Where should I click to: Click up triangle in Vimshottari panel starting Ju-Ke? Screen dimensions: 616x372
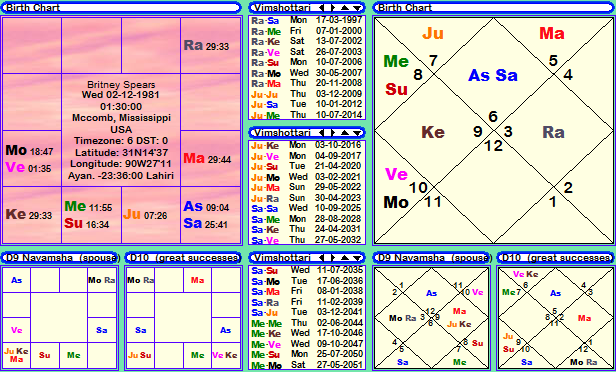345,132
